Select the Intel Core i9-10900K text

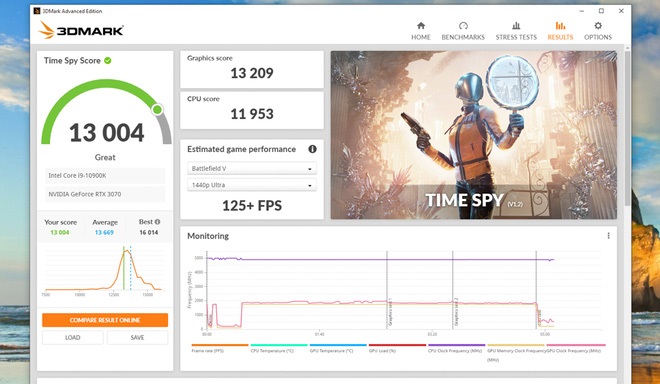(x=77, y=176)
